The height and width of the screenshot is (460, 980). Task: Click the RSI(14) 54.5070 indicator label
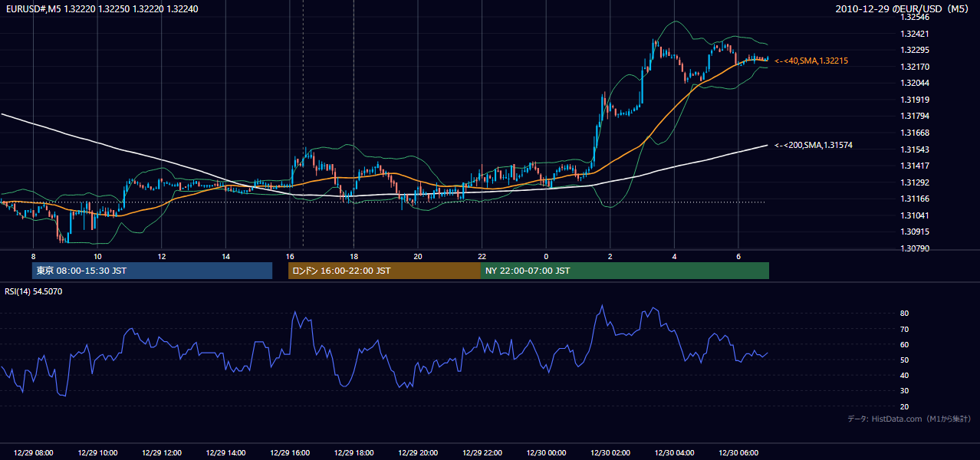(34, 291)
